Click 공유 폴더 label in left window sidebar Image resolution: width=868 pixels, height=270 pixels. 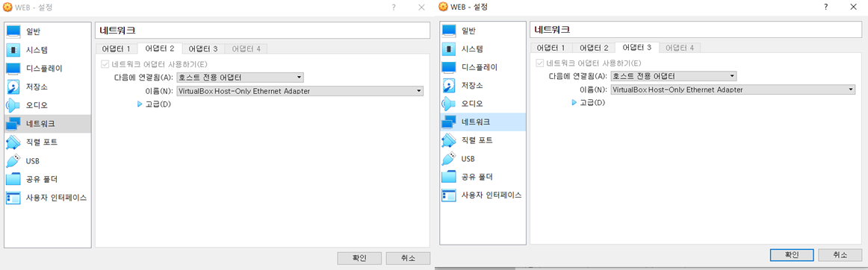click(x=42, y=179)
